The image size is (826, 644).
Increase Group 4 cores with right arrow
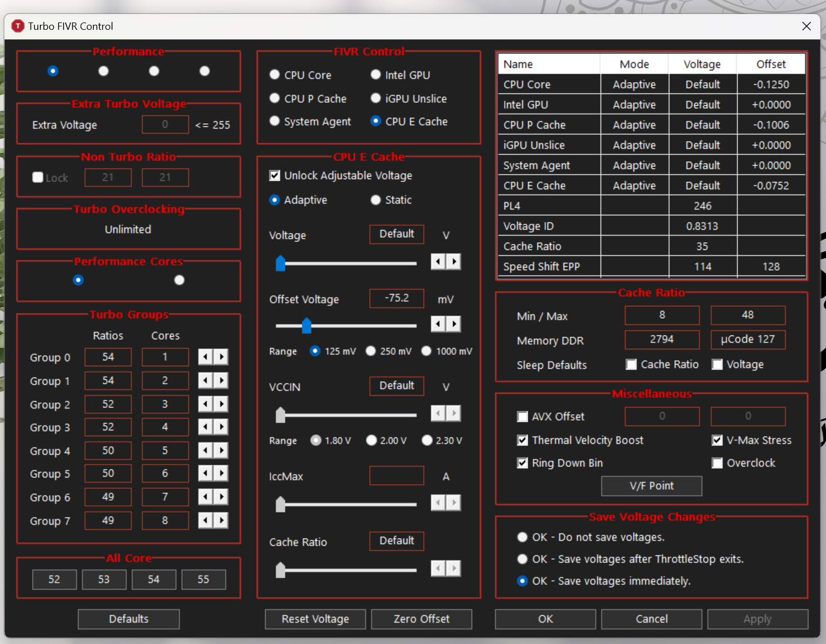[221, 451]
